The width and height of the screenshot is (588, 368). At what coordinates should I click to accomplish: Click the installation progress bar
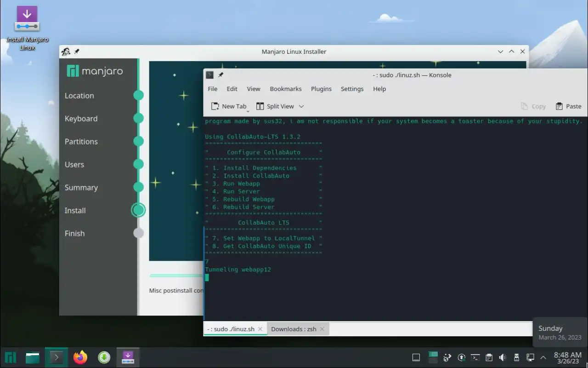[176, 276]
